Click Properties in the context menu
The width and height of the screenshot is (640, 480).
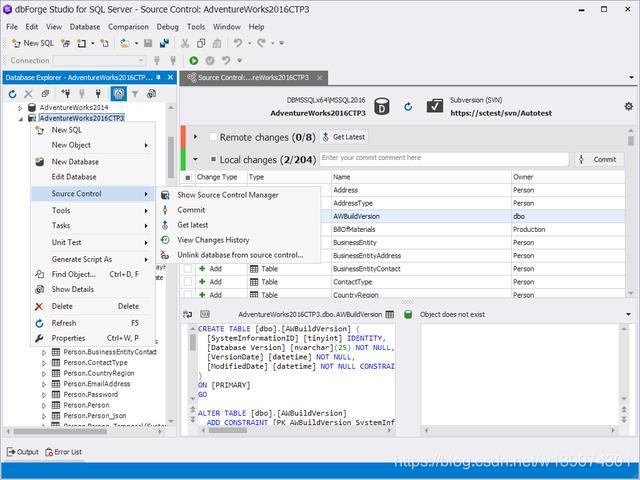[x=93, y=338]
